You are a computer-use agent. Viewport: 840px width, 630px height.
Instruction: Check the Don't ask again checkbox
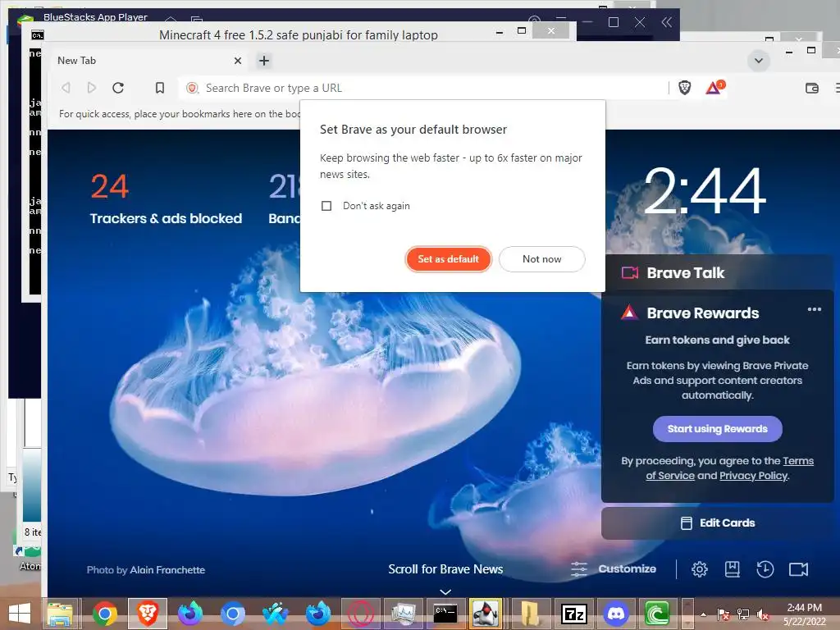[326, 206]
